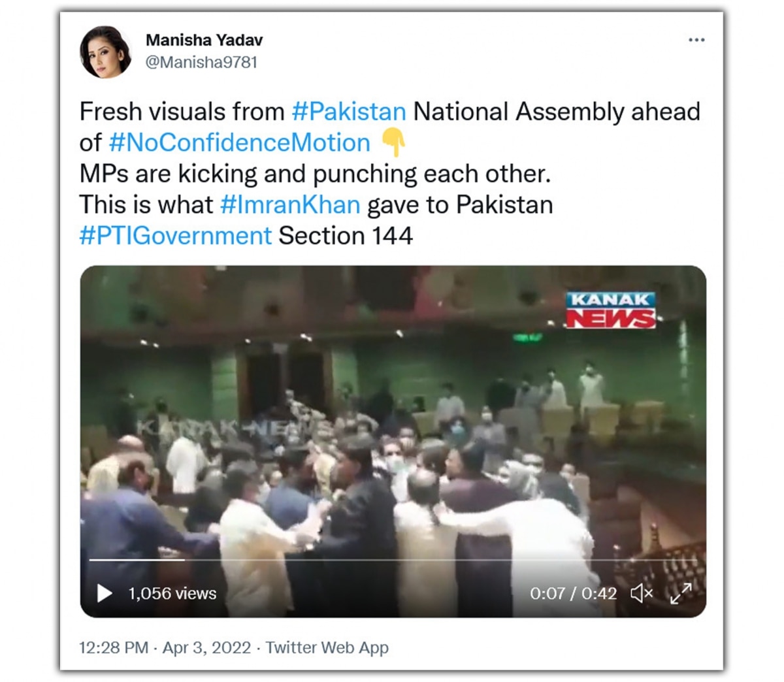Open the #NoConfidenceMotion hashtag

(240, 142)
